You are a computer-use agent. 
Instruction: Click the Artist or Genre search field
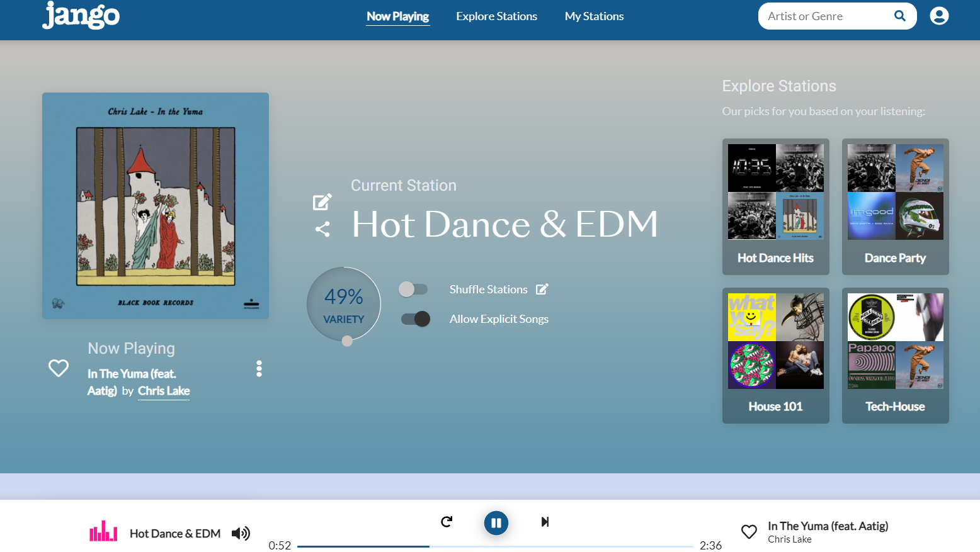[828, 16]
